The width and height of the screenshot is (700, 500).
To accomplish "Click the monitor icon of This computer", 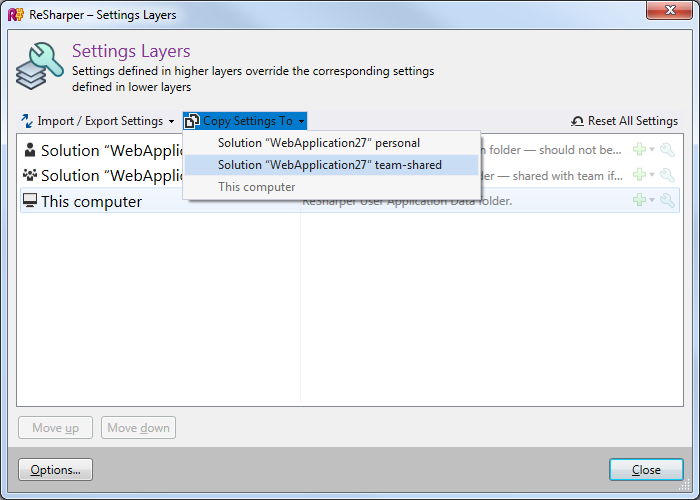I will point(30,201).
